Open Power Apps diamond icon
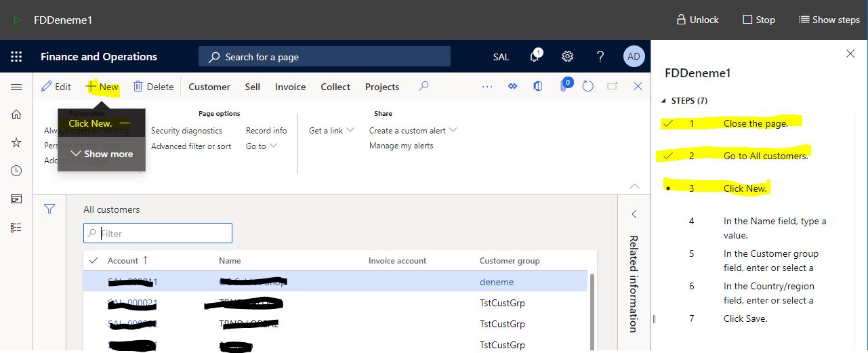The image size is (868, 353). 513,87
